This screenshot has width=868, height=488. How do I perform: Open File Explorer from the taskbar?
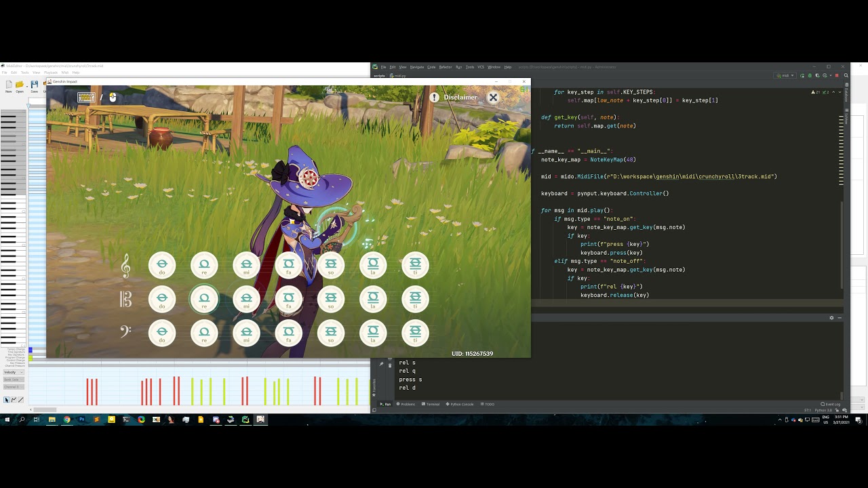click(x=52, y=420)
